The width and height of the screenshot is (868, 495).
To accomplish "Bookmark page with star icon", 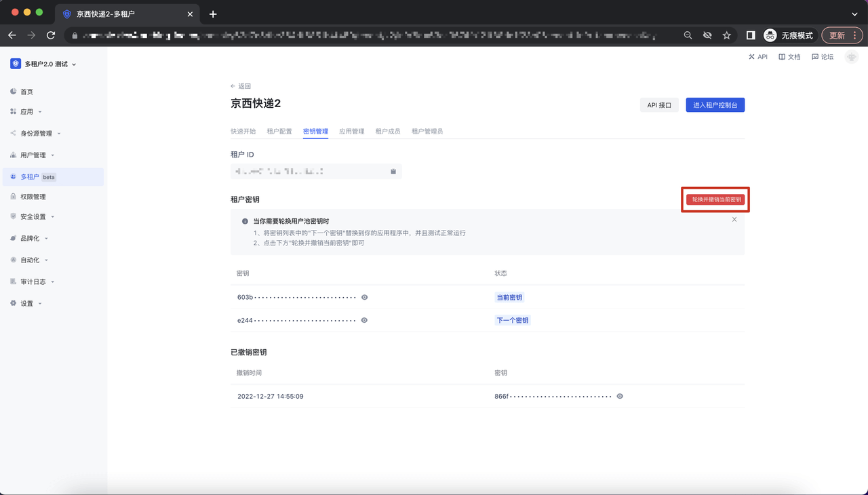I will 726,35.
